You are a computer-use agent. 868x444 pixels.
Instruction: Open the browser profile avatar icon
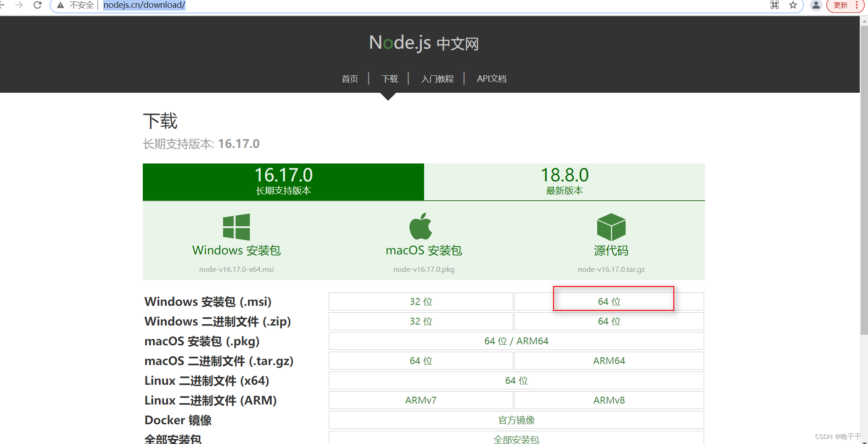pyautogui.click(x=816, y=5)
